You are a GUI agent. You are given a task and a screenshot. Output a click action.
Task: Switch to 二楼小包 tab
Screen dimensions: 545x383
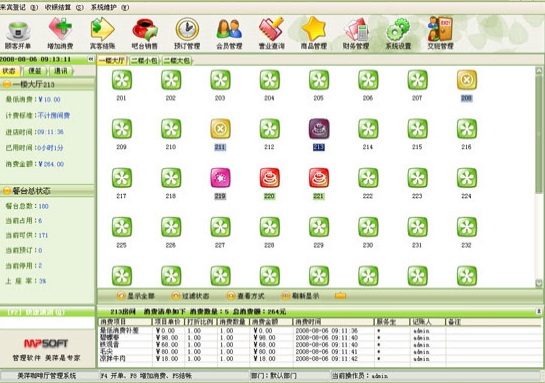pos(144,60)
